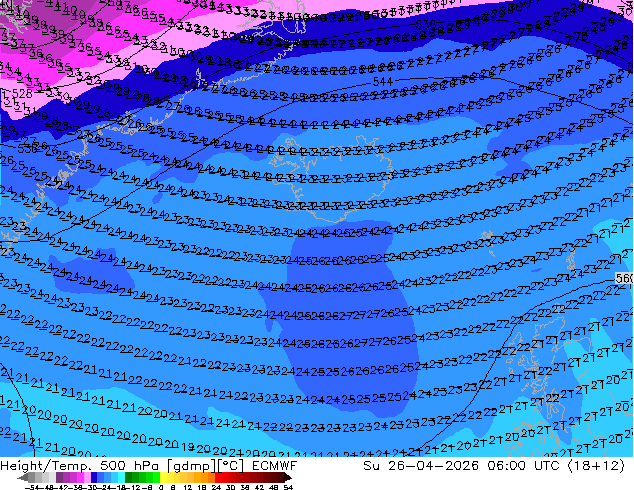Click the forecast offset '(18+12)'
634x490 pixels.
[596, 466]
